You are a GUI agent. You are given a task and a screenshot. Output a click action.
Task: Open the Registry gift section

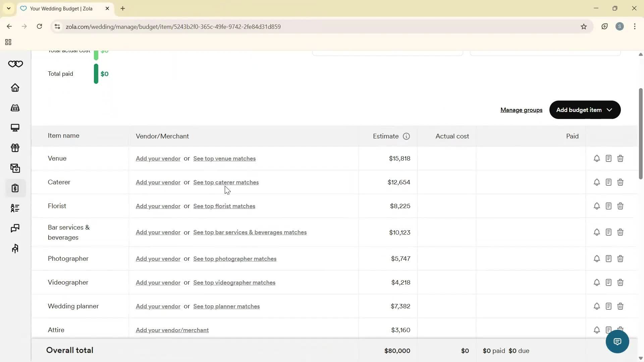coord(15,148)
